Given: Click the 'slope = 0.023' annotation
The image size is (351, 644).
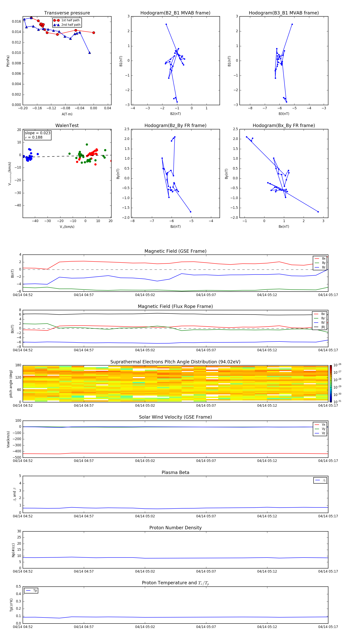Looking at the screenshot, I should point(38,133).
